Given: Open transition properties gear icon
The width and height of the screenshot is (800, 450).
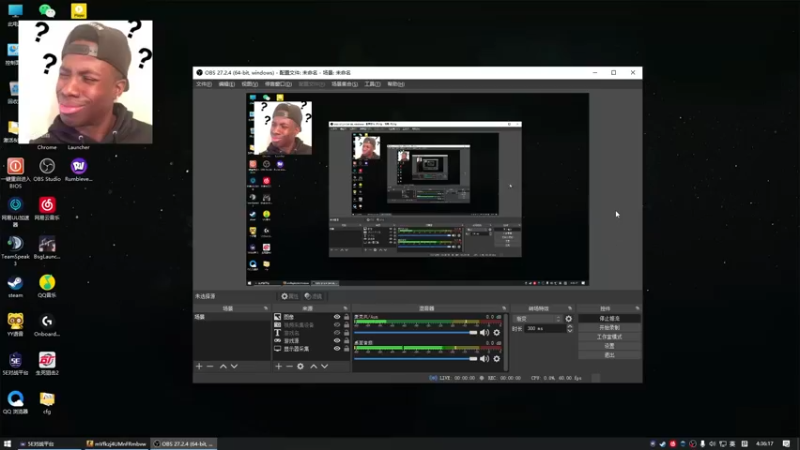Looking at the screenshot, I should 569,319.
